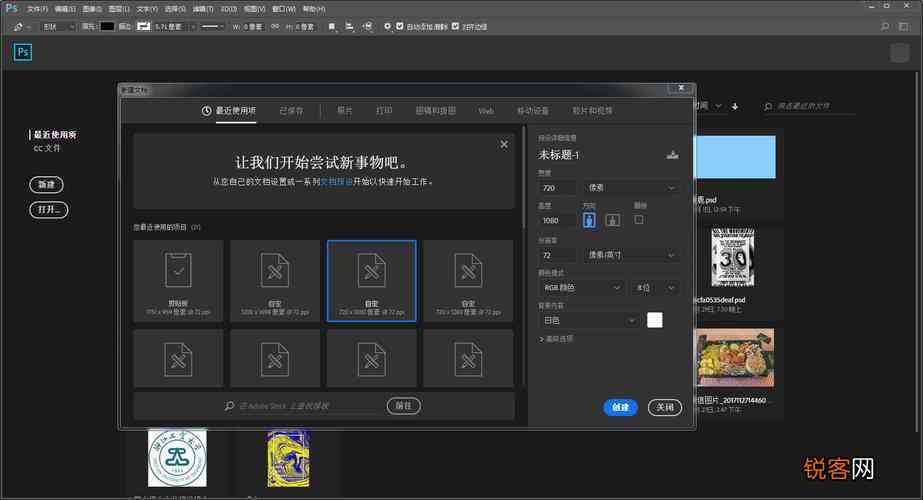Switch to the 打印 tab
This screenshot has width=923, height=500.
pos(384,111)
